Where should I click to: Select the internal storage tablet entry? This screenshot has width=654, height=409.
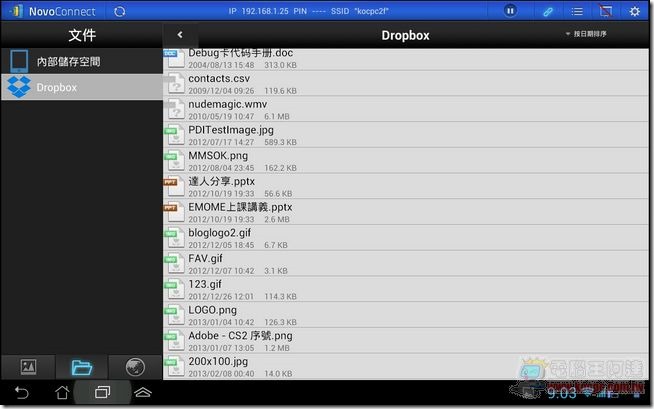pos(82,61)
